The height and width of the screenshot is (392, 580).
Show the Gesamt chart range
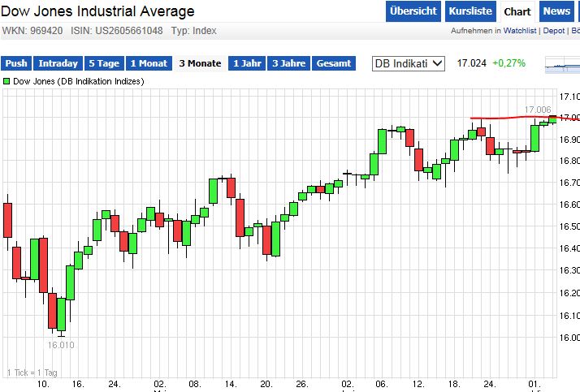tap(334, 63)
